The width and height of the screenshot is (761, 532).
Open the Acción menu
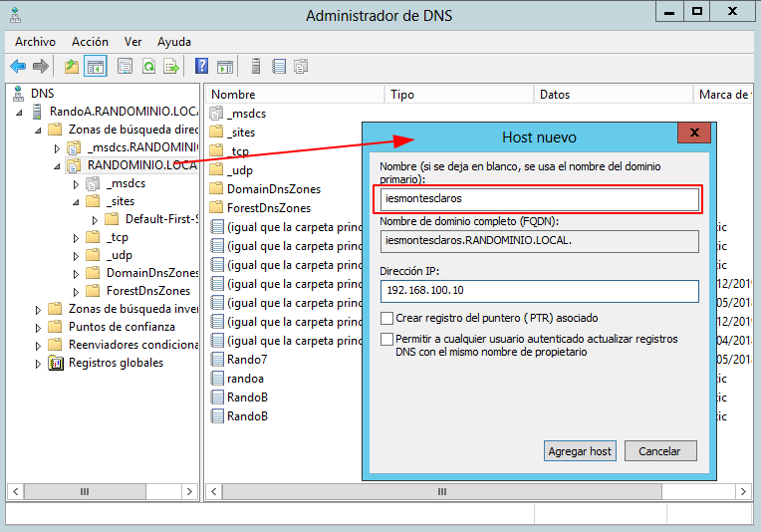[90, 42]
